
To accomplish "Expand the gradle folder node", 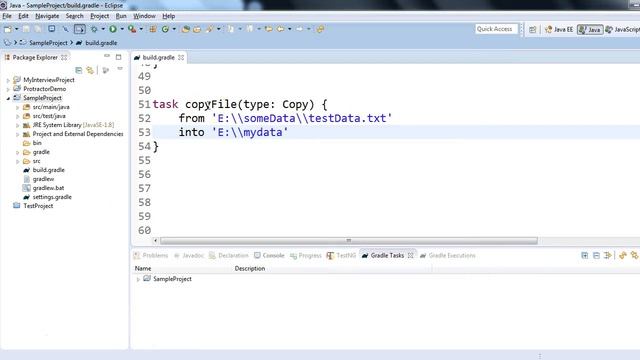I will tap(18, 152).
